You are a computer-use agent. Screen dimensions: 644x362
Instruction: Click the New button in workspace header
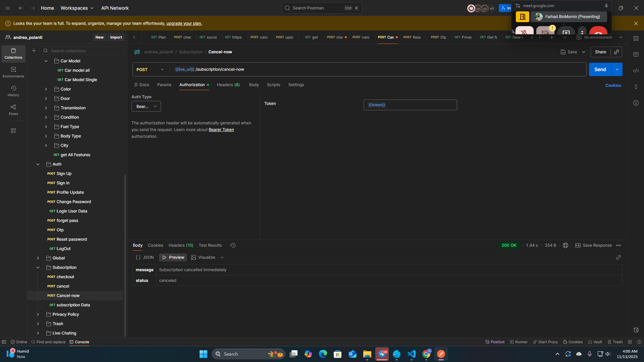click(100, 37)
